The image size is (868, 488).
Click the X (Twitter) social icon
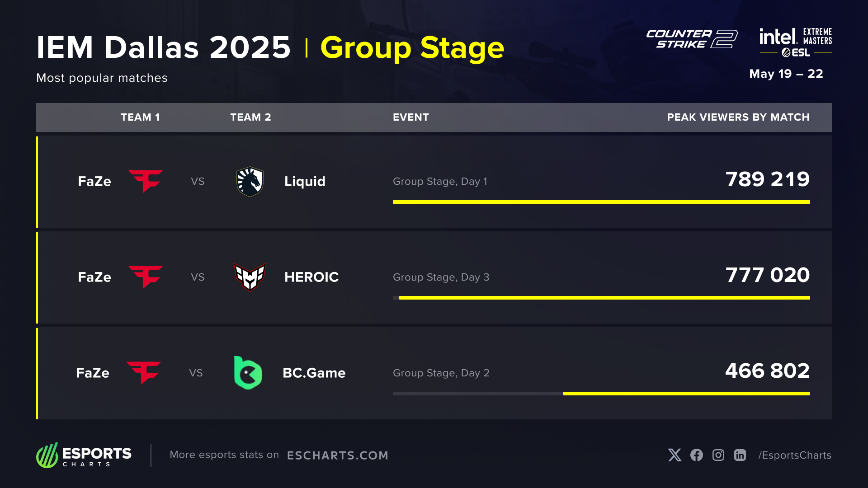click(675, 455)
